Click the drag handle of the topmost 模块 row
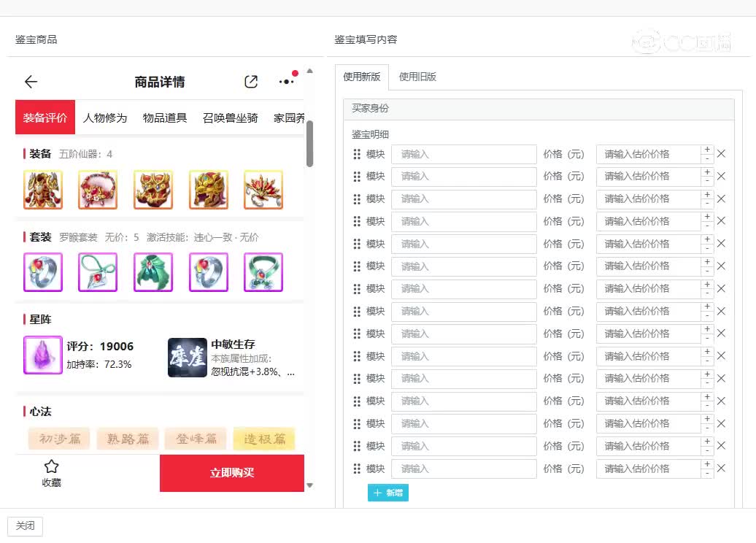 point(357,154)
